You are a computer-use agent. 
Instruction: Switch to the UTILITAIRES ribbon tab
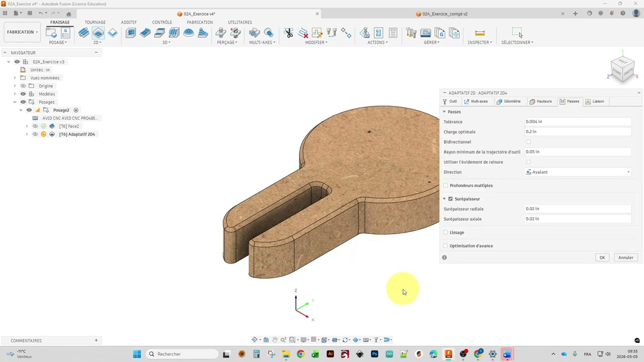[x=240, y=22]
